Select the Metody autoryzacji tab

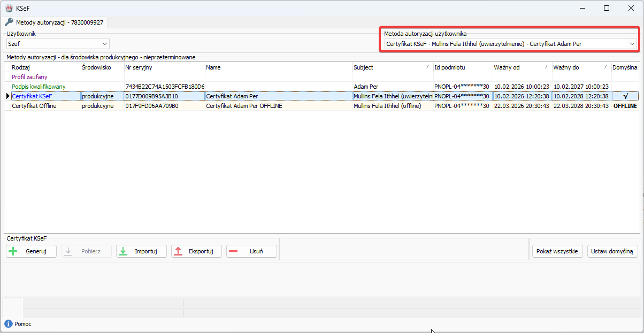(55, 22)
